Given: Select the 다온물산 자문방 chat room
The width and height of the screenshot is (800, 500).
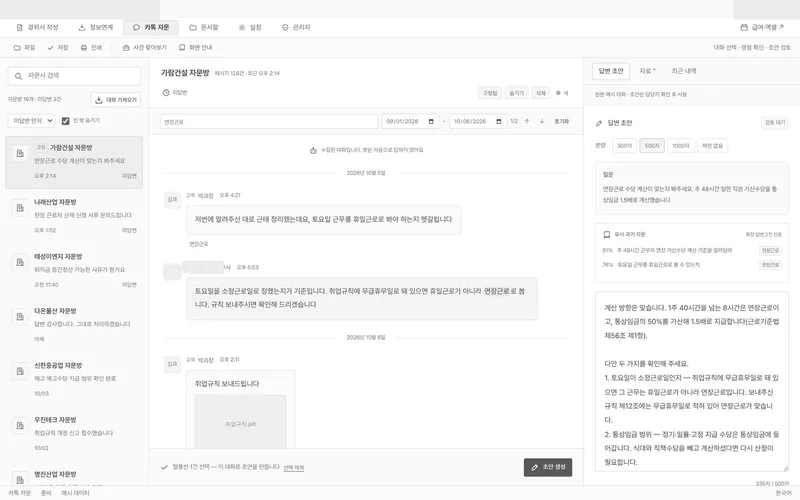Looking at the screenshot, I should click(x=74, y=325).
